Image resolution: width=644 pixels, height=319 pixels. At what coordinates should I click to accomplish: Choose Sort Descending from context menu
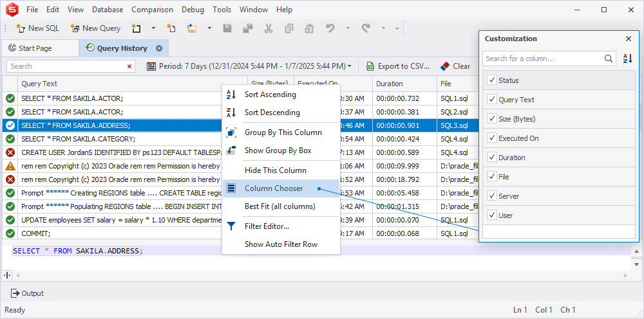click(281, 113)
